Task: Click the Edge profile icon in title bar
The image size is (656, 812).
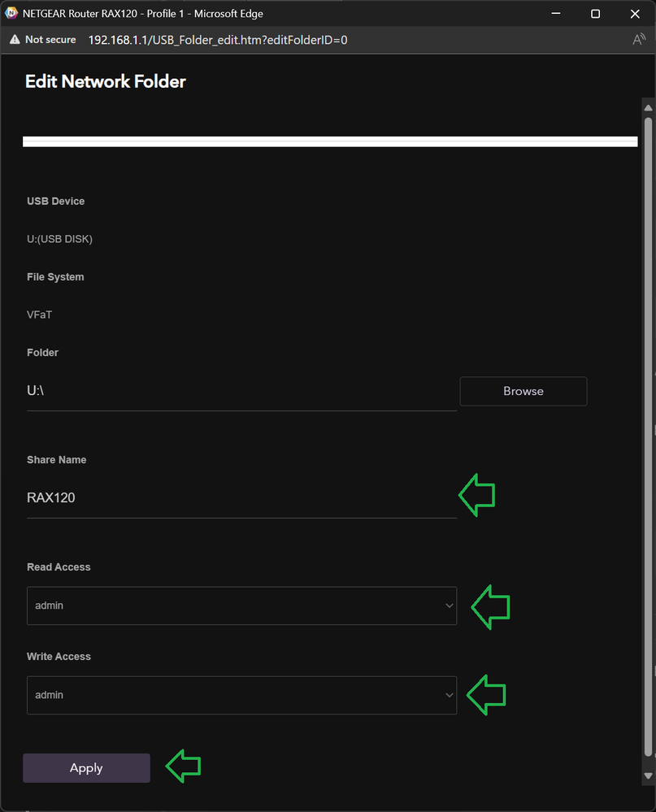Action: pos(11,13)
